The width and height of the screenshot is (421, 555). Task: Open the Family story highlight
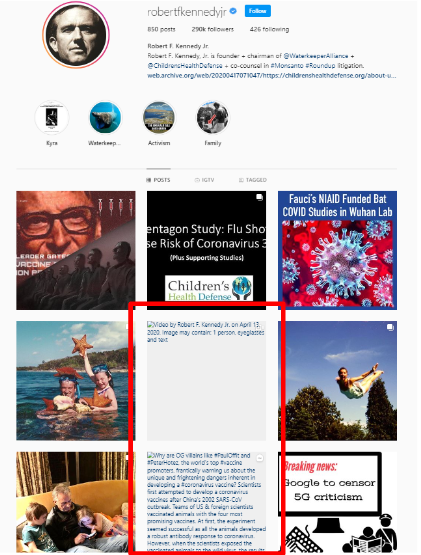(x=212, y=118)
